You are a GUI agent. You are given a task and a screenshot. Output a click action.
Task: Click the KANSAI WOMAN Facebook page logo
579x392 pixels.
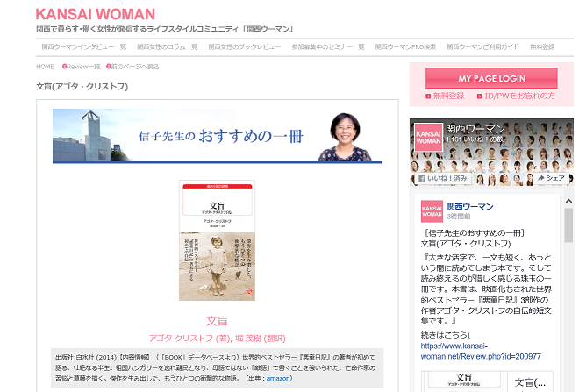pyautogui.click(x=428, y=138)
